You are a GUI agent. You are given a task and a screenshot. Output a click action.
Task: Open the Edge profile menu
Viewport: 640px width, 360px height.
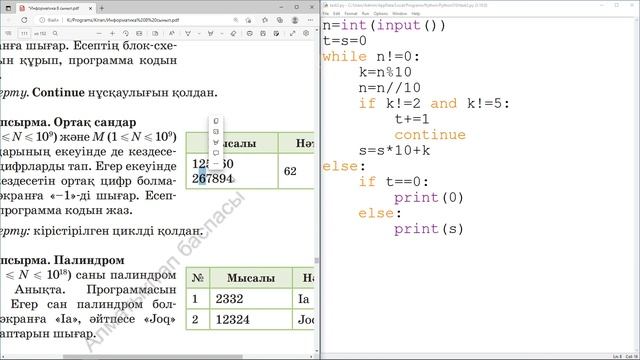click(295, 20)
